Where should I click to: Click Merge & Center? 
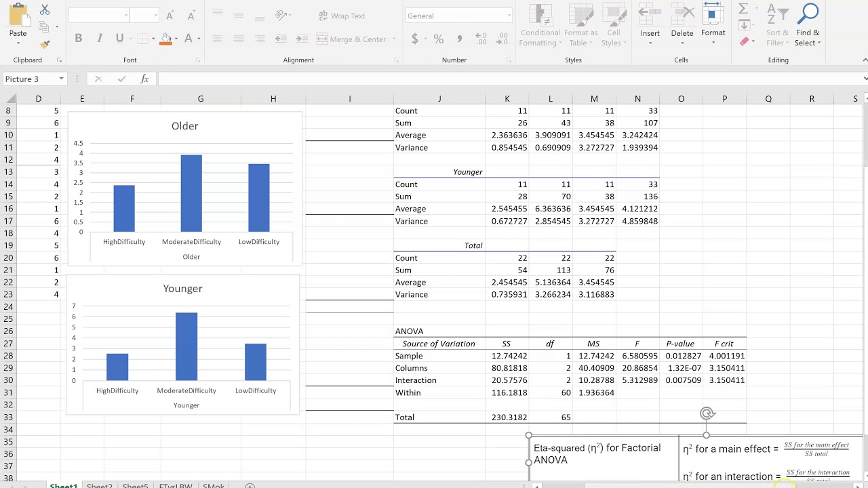351,39
